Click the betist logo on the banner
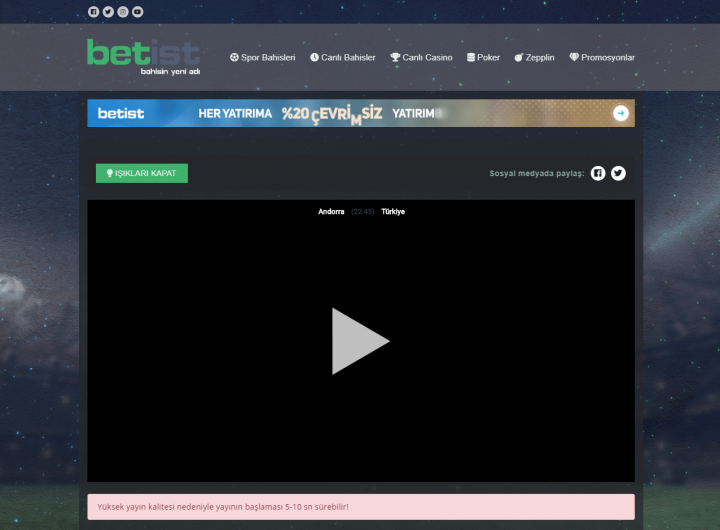The height and width of the screenshot is (530, 720). tap(121, 113)
